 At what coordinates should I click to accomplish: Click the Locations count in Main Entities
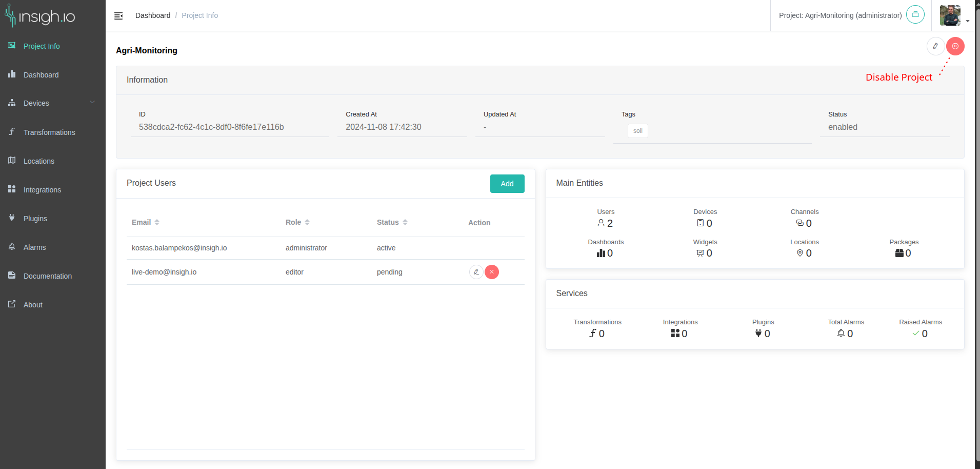tap(804, 253)
